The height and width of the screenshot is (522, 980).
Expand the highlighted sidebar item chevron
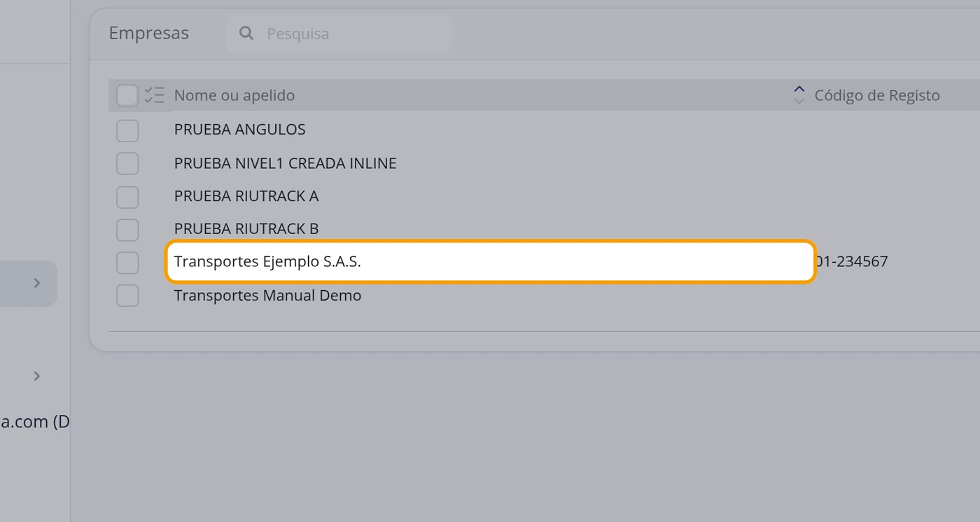(37, 283)
